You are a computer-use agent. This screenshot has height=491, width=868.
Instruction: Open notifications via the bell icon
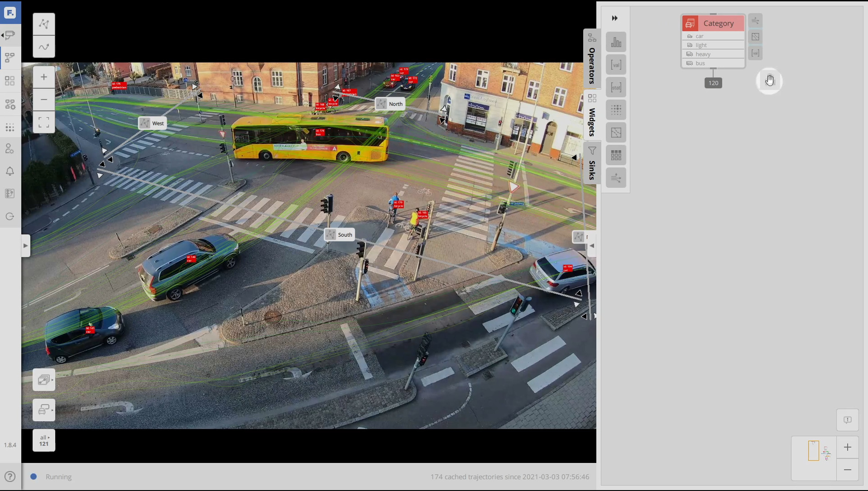pyautogui.click(x=10, y=171)
